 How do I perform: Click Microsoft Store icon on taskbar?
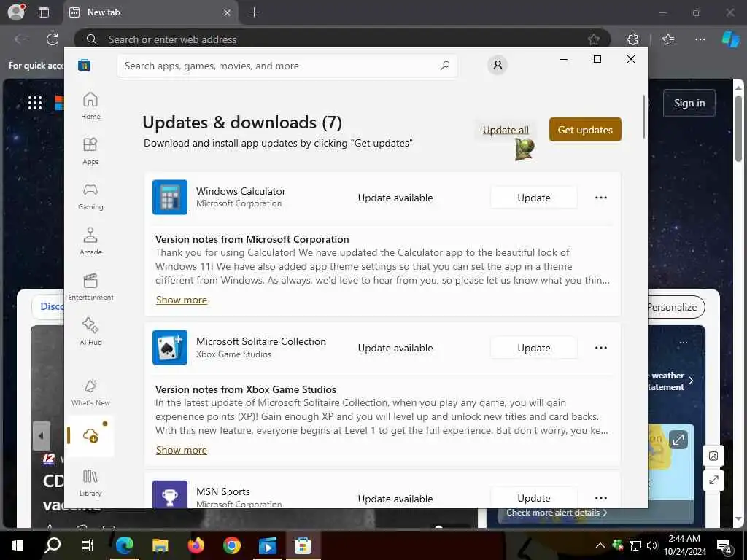pos(303,545)
